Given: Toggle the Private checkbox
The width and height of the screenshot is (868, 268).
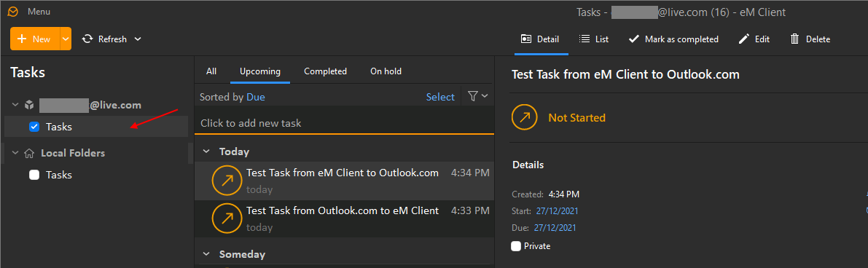Looking at the screenshot, I should (x=517, y=246).
